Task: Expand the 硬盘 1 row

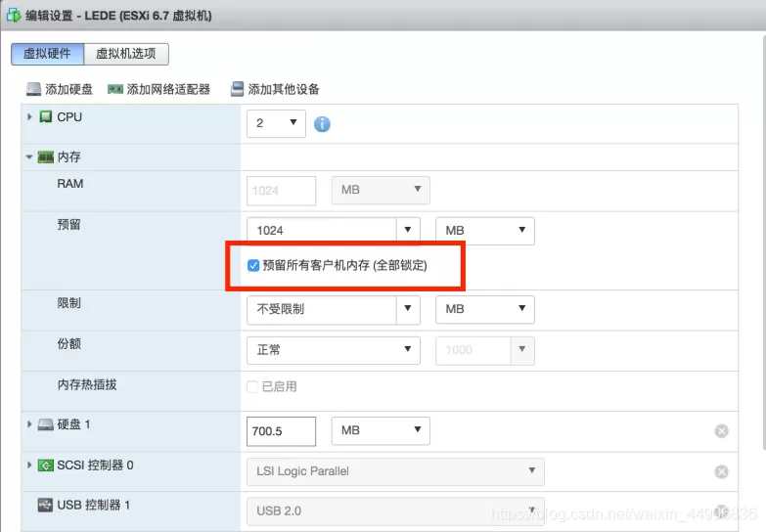Action: (x=29, y=424)
